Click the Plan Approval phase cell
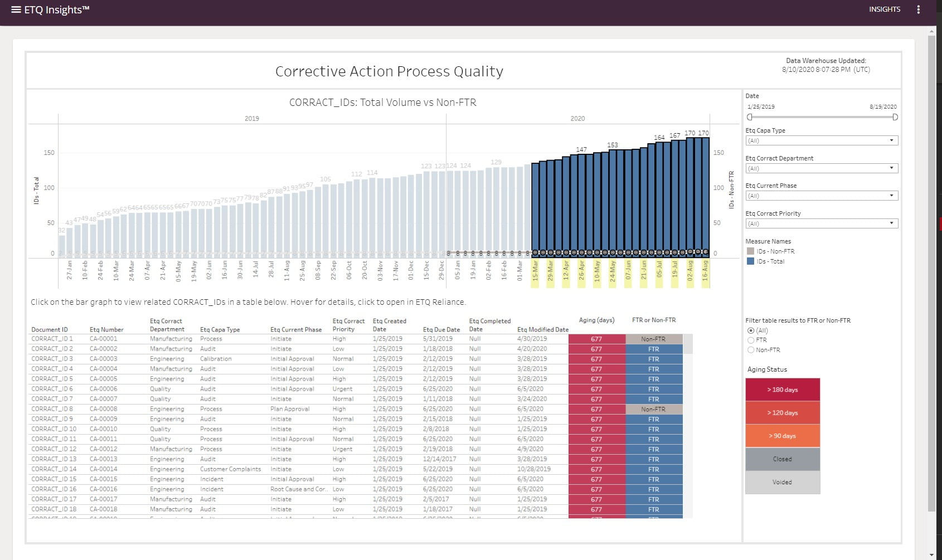942x560 pixels. (x=290, y=409)
